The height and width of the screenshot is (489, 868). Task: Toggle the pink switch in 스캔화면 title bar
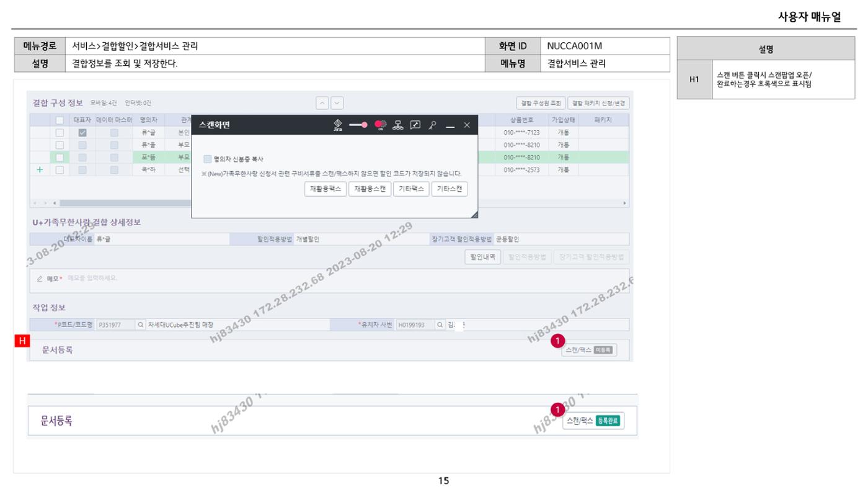point(359,125)
